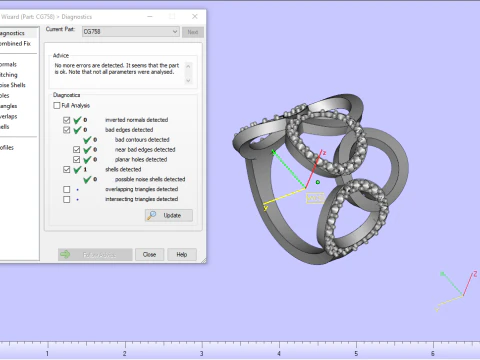Select the Diagnostics page in sidebar

tap(12, 33)
